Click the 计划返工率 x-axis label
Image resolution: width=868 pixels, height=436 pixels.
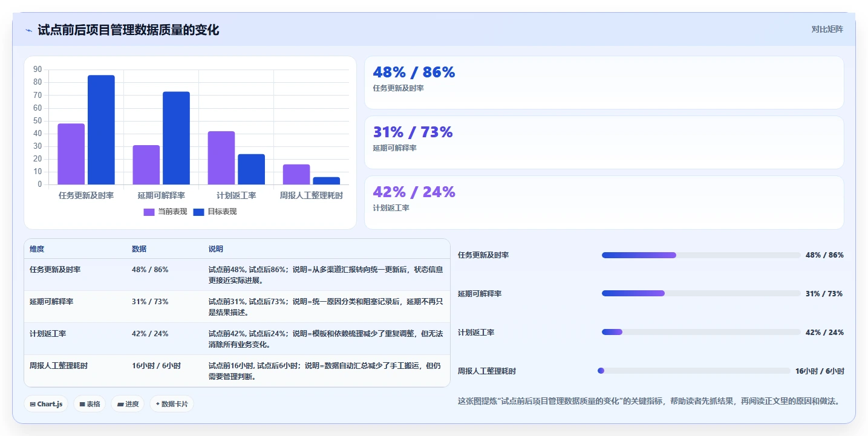pyautogui.click(x=237, y=196)
